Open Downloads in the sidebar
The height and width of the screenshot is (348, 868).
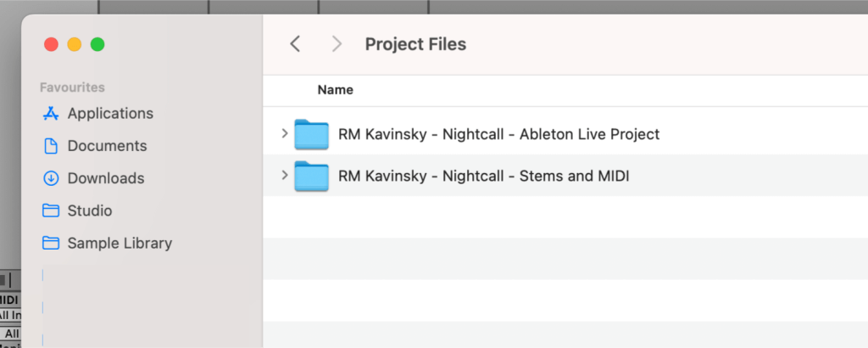(93, 178)
